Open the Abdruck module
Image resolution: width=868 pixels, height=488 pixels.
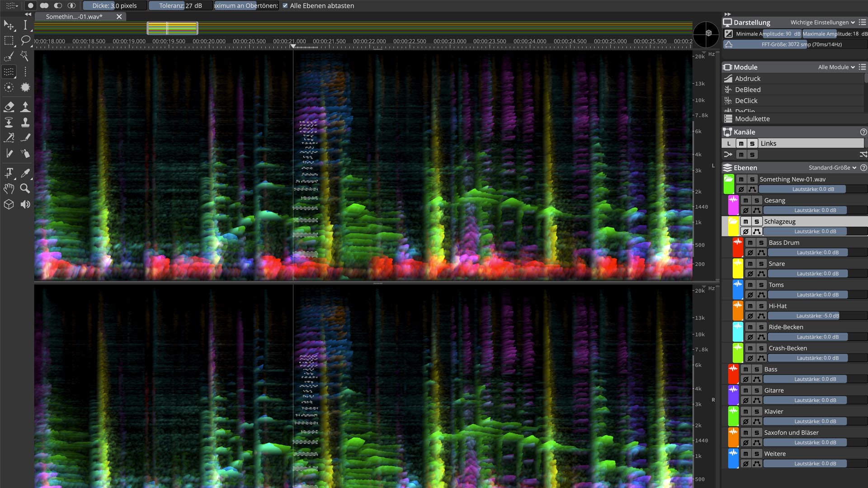tap(793, 79)
